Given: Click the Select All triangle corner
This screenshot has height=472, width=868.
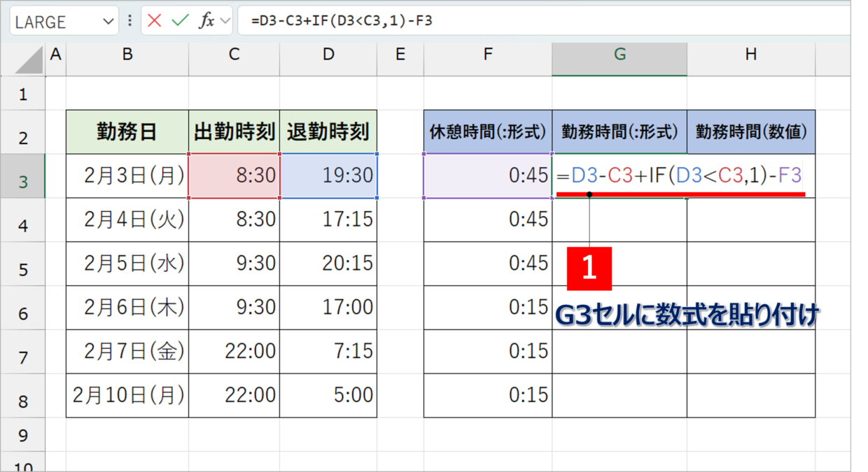Looking at the screenshot, I should [x=29, y=61].
